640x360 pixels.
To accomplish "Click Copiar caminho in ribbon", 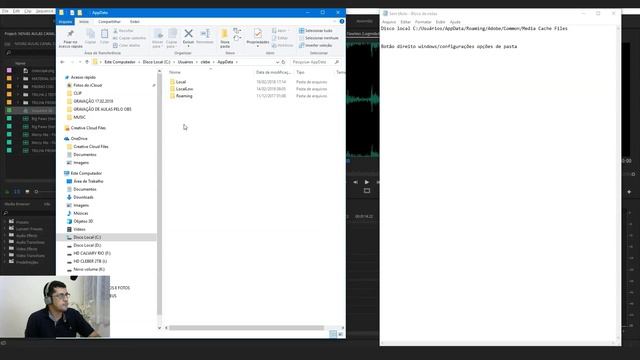I will tap(129, 38).
